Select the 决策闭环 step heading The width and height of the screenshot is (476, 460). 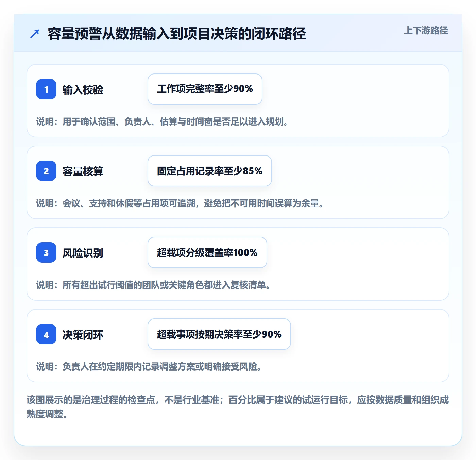83,335
